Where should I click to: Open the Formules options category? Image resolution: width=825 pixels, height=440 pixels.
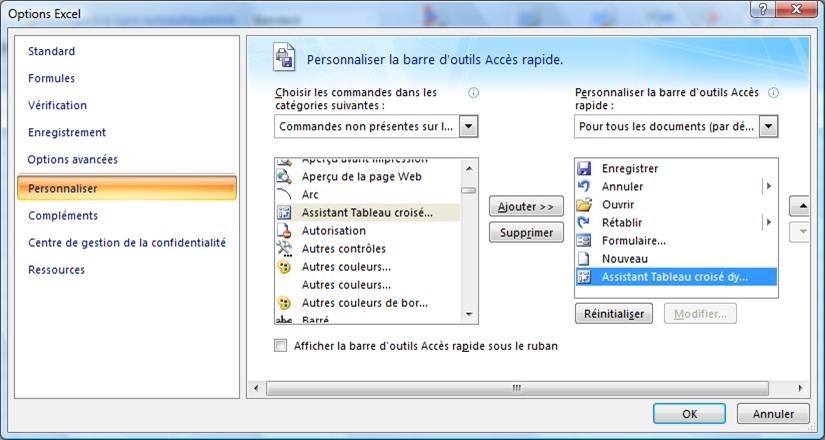point(52,78)
